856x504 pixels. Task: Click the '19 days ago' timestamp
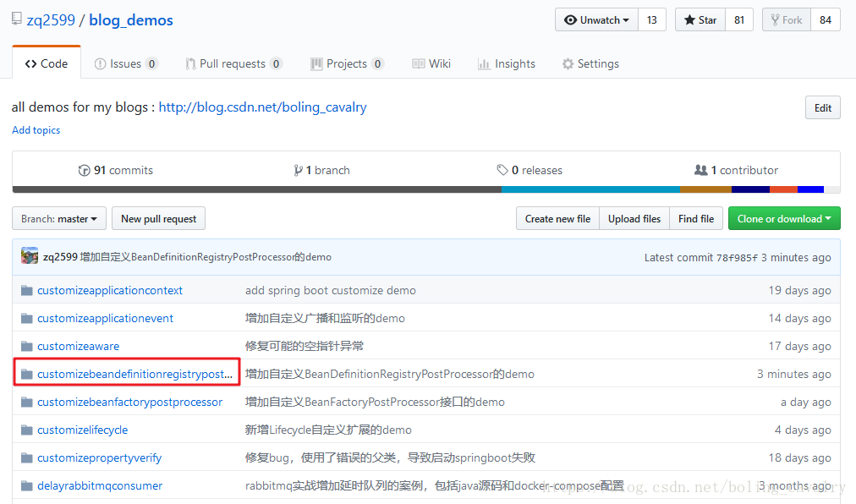(800, 291)
